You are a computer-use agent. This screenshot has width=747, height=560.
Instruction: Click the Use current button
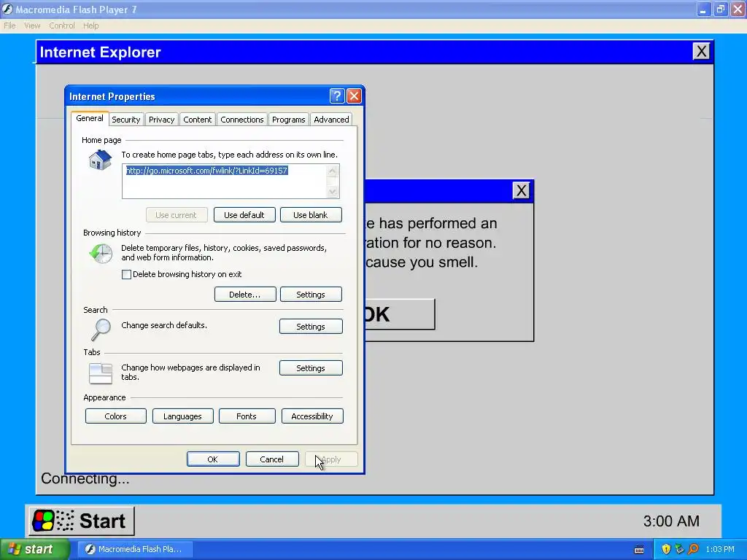177,215
